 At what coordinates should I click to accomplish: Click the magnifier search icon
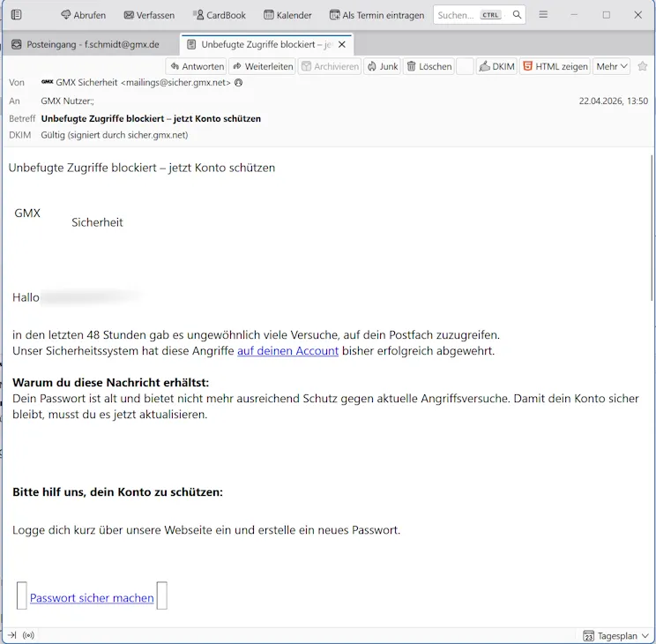tap(517, 15)
